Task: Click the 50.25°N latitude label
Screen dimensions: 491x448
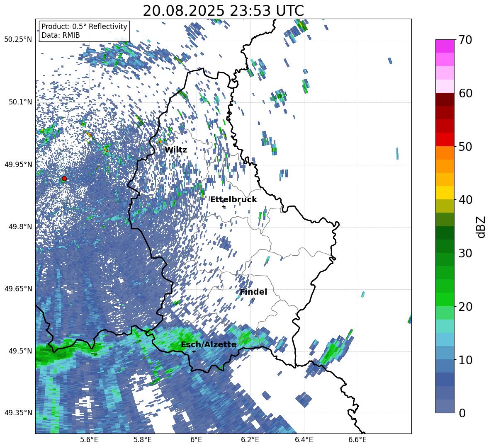Action: point(18,40)
